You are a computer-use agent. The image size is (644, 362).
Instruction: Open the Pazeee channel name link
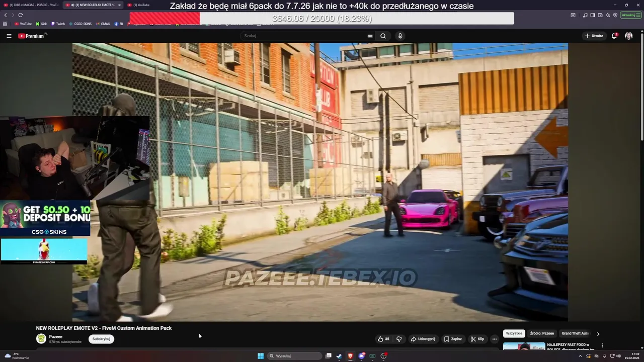point(55,337)
